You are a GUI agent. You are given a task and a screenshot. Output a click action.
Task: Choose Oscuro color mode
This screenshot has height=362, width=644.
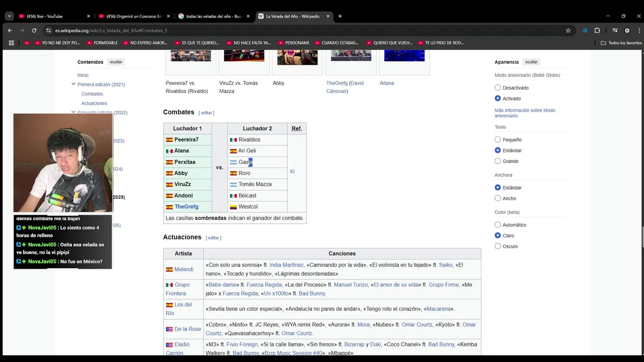(x=498, y=246)
